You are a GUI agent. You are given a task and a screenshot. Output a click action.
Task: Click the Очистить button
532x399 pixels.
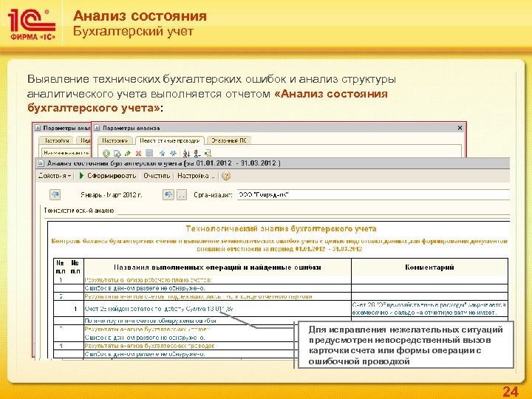click(x=157, y=176)
